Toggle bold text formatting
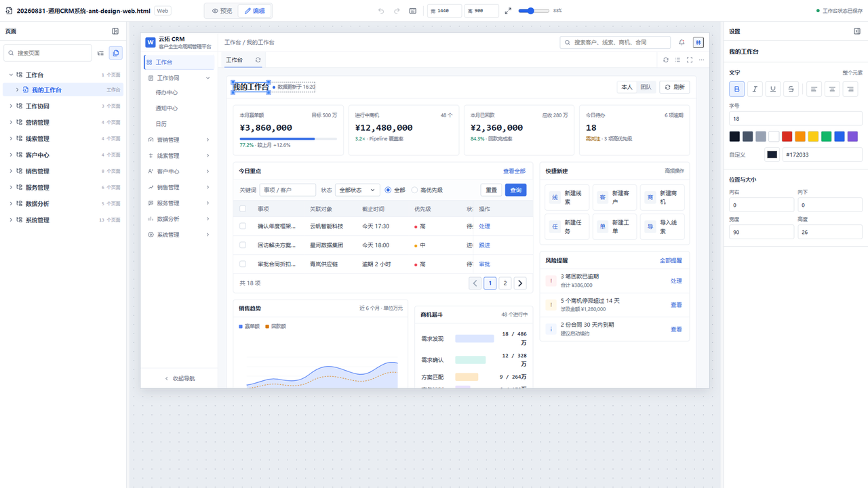 (x=736, y=89)
